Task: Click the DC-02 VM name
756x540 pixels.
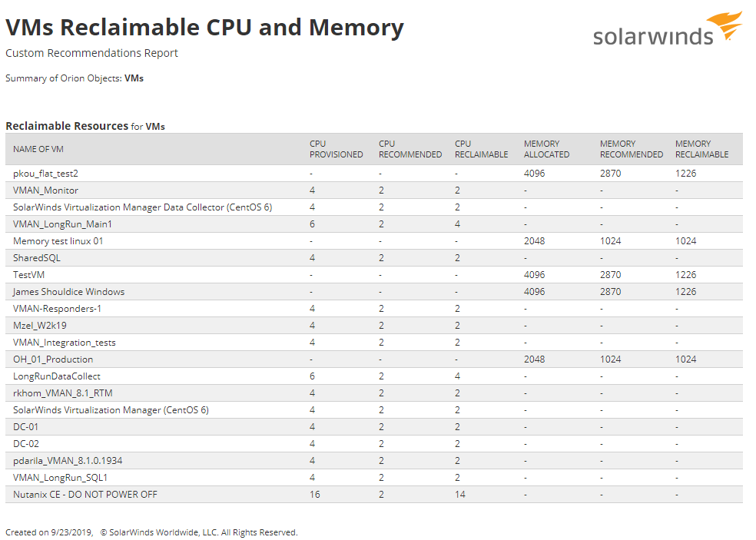Action: [25, 444]
